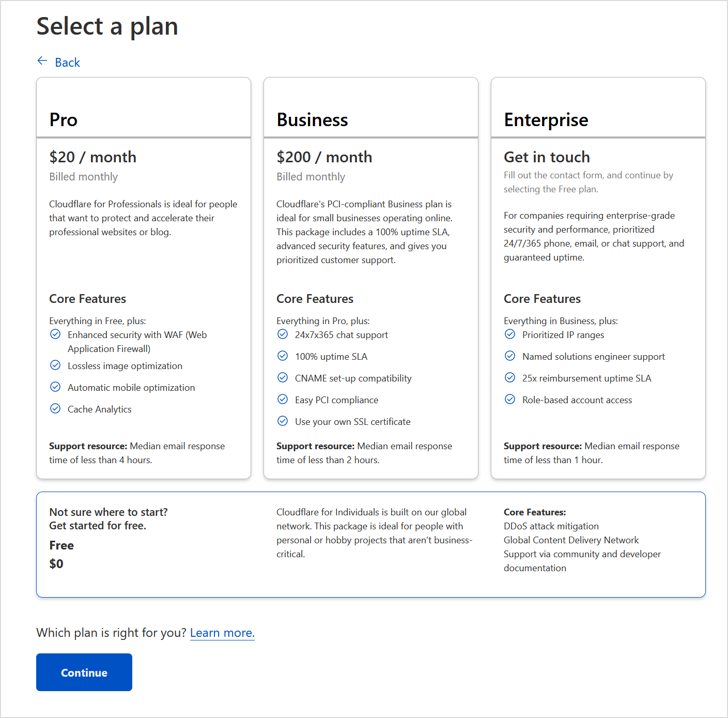Click the blue Continue button
Viewport: 728px width, 718px height.
point(84,672)
